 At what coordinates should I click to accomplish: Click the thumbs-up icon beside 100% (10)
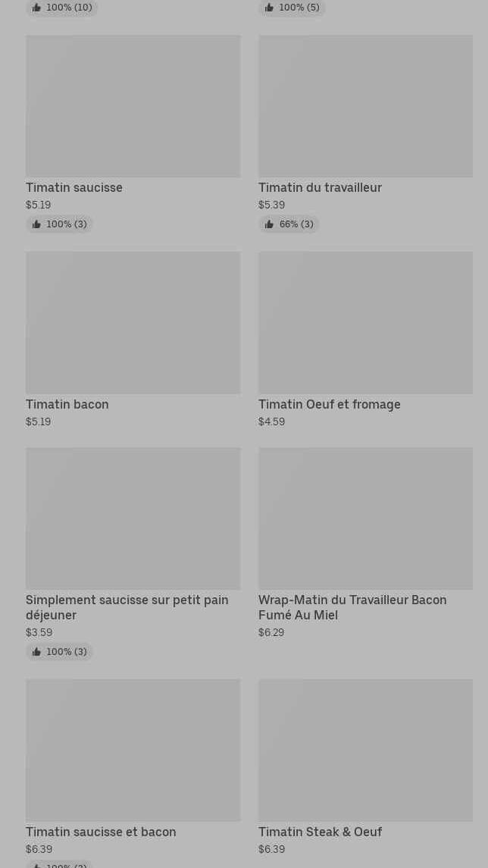point(36,8)
